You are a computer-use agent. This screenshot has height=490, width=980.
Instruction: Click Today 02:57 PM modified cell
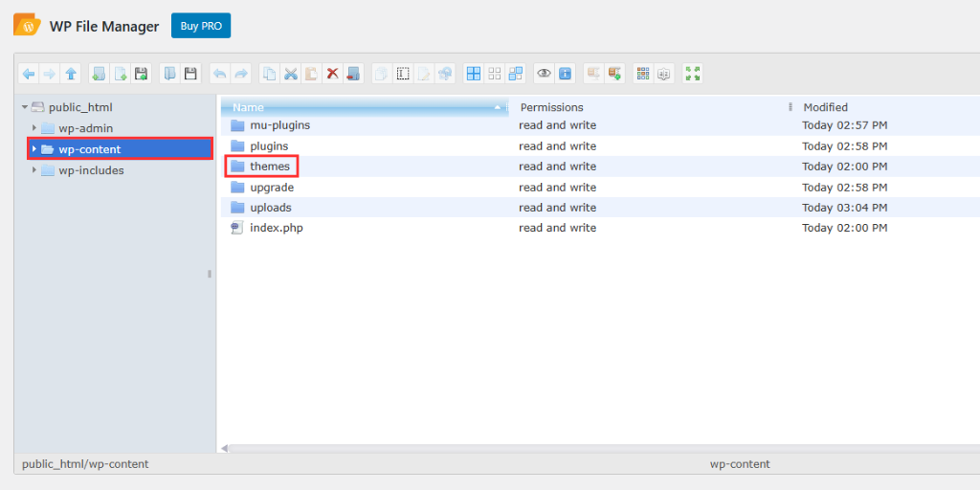(845, 125)
